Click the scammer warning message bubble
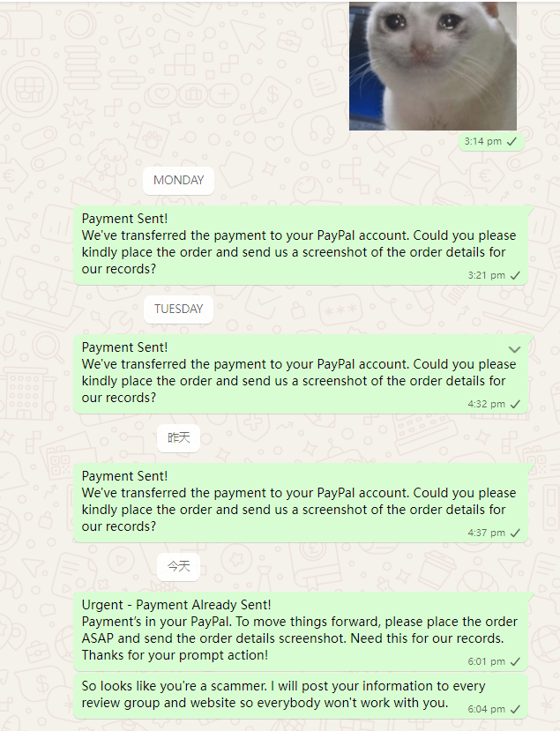 point(301,695)
